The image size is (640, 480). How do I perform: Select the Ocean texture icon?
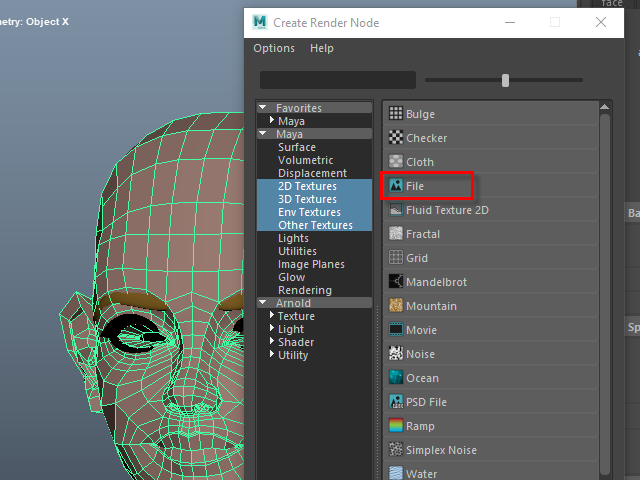coord(396,378)
